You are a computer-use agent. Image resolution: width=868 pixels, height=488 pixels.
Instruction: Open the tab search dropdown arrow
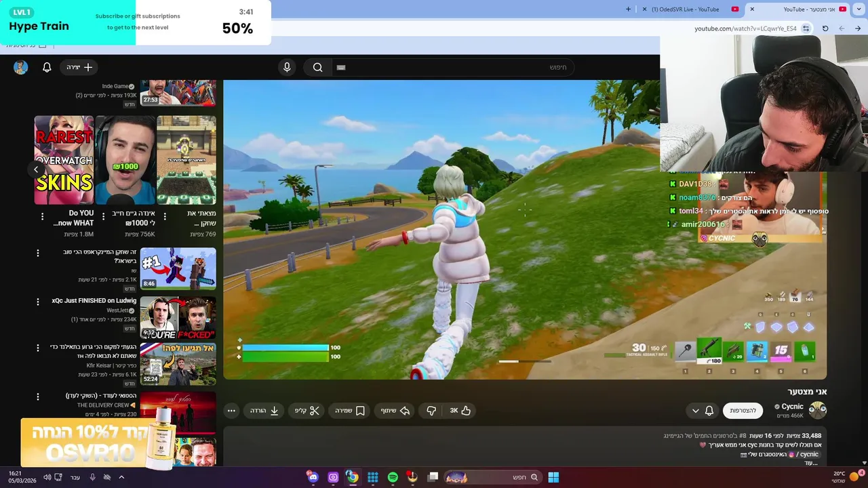(x=859, y=9)
